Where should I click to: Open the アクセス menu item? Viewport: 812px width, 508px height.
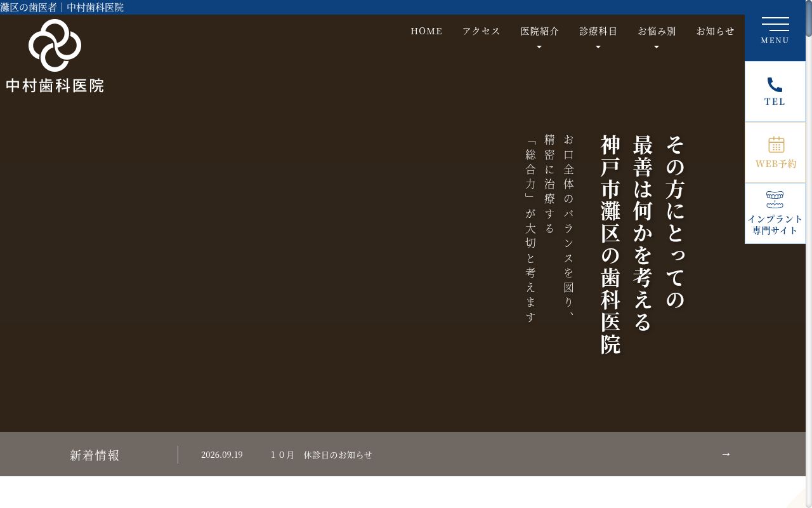click(481, 31)
